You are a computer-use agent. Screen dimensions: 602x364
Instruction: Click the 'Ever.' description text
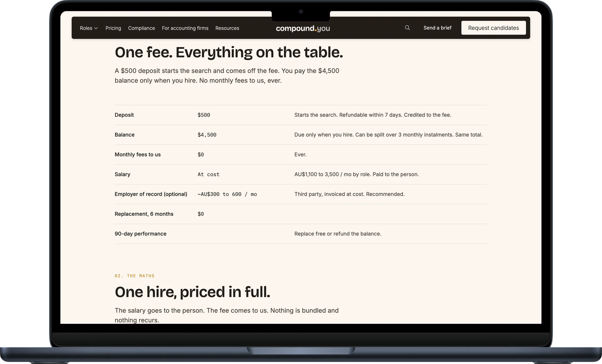tap(300, 155)
